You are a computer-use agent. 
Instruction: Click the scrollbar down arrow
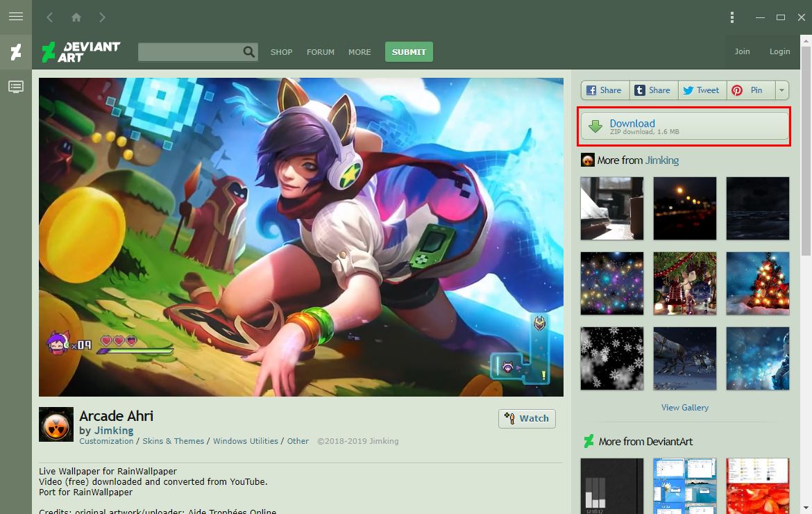806,508
